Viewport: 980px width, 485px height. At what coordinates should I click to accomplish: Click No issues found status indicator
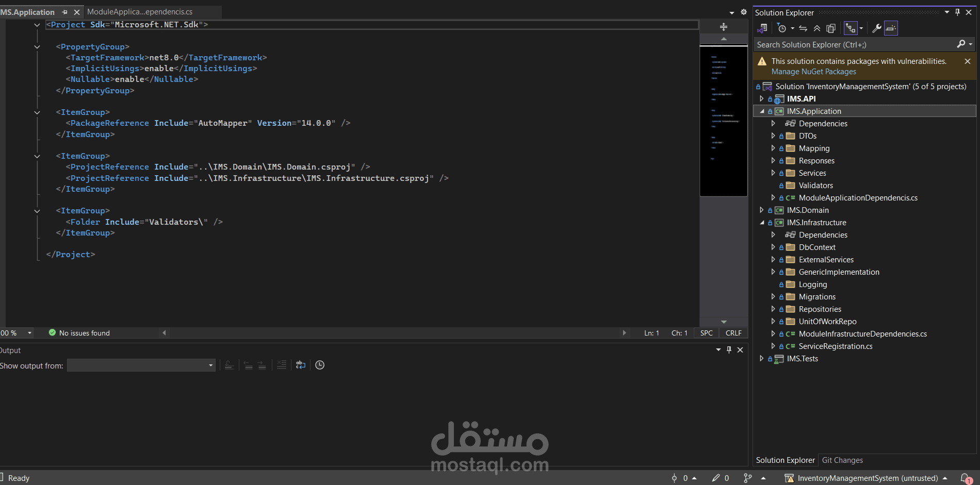[x=79, y=333]
